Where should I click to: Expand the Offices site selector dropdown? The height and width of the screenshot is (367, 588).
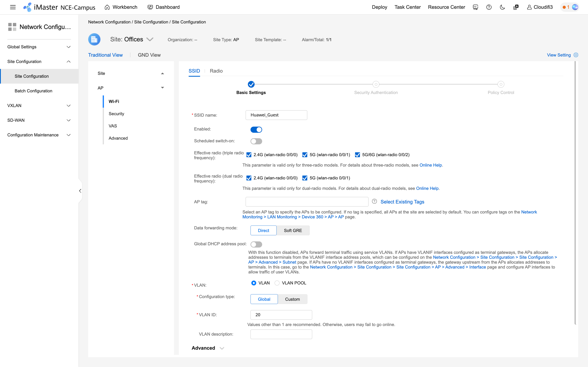tap(150, 39)
